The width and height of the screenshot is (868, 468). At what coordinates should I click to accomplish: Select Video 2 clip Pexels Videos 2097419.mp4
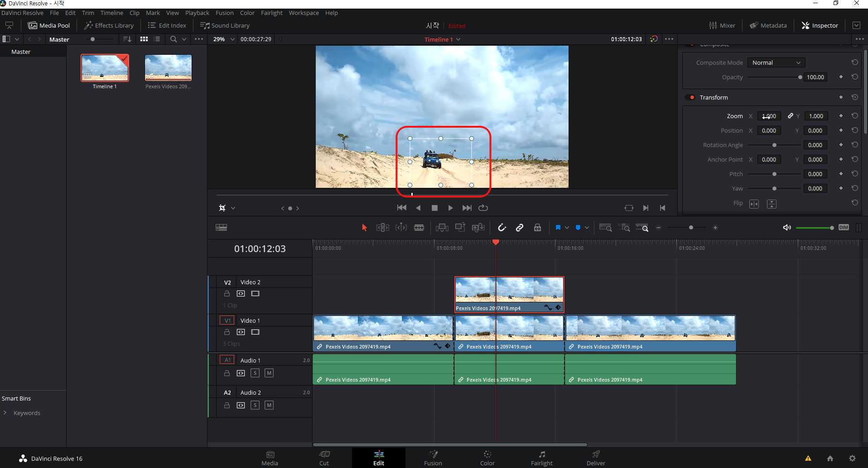click(509, 295)
